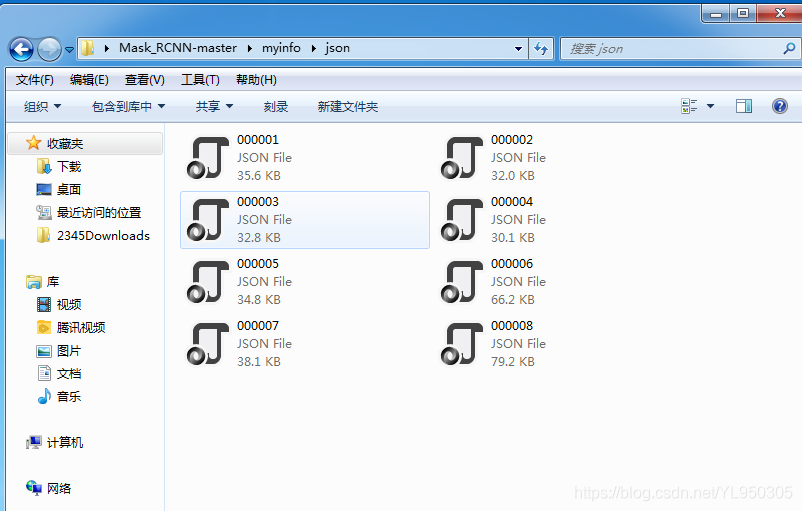The width and height of the screenshot is (802, 511).
Task: Click the file name 000006
Action: tap(512, 263)
